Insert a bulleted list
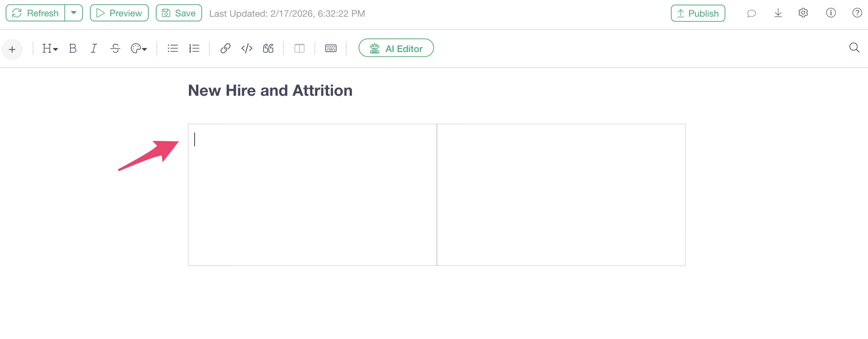Image resolution: width=868 pixels, height=339 pixels. (x=172, y=49)
